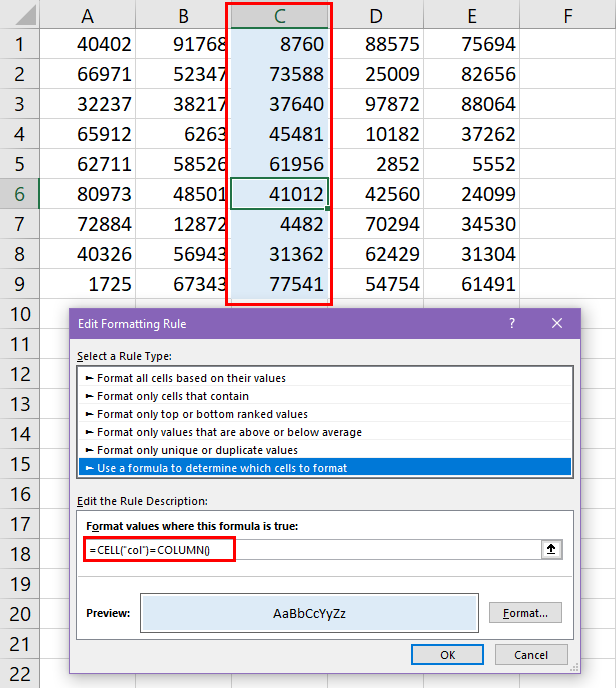Click cell containing 61956
The image size is (616, 688).
pos(279,164)
